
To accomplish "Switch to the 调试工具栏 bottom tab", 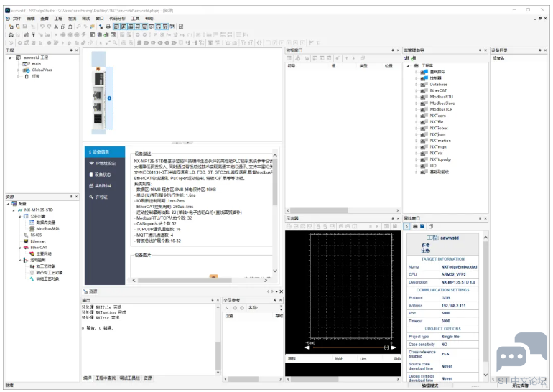I will pos(129,378).
